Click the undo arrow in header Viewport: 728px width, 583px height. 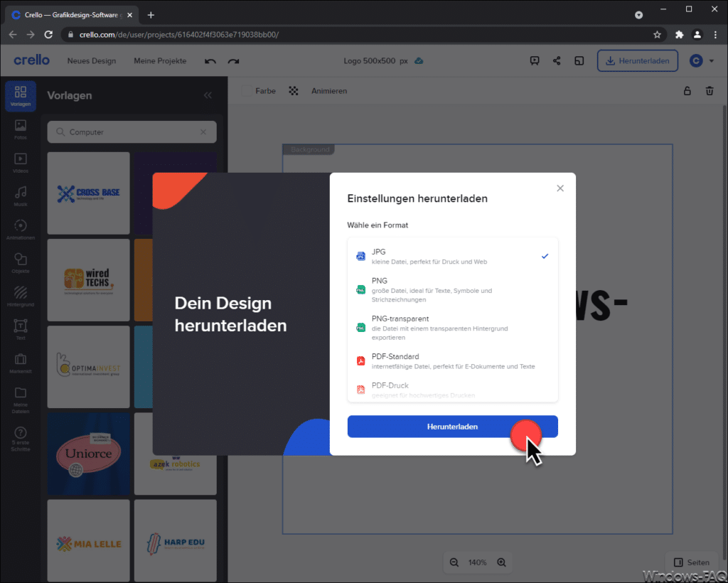point(210,61)
